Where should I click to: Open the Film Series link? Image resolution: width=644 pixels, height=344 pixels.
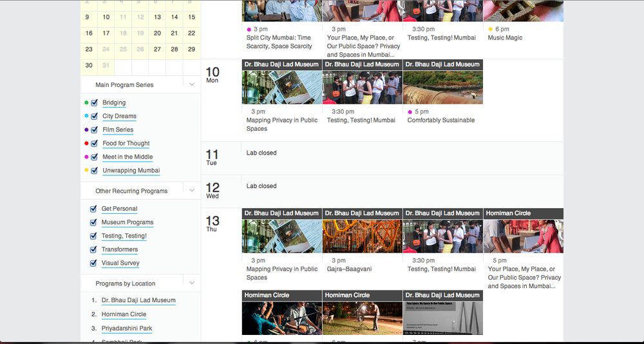[x=118, y=130]
